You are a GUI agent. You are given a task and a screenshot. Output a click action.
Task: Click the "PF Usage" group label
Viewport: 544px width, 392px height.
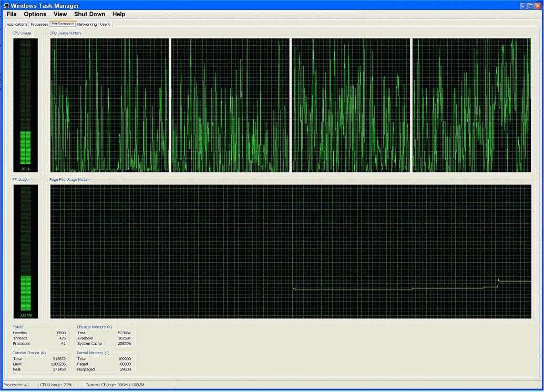pos(20,179)
